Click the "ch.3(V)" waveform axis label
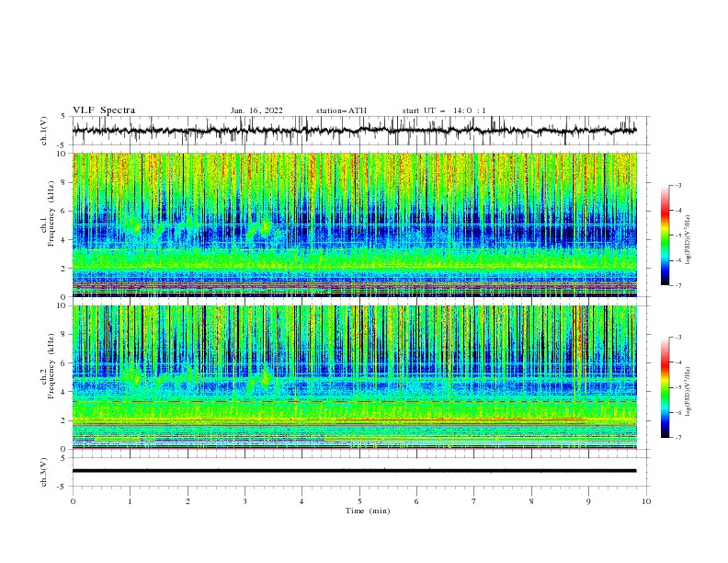 click(44, 472)
